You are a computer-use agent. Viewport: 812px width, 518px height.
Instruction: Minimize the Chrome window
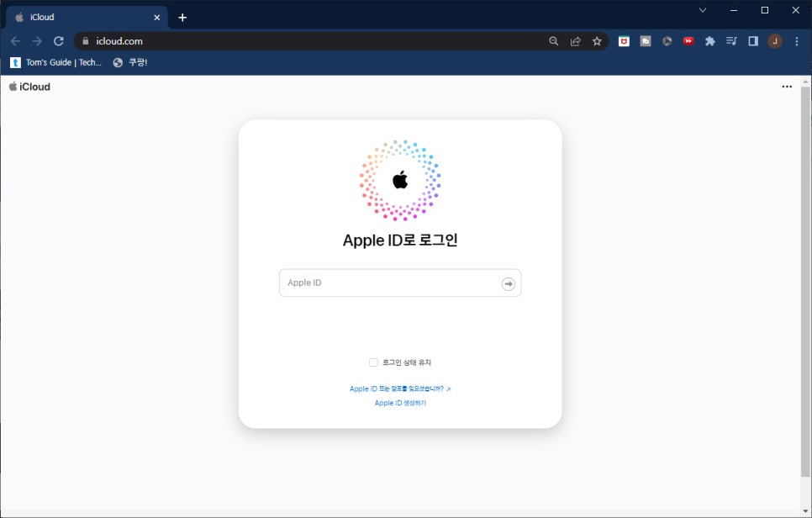click(x=734, y=10)
